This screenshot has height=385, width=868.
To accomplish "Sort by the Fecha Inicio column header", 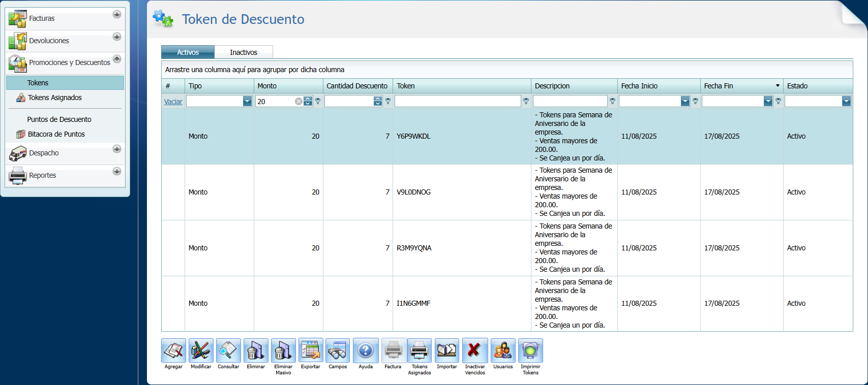I will coord(659,86).
